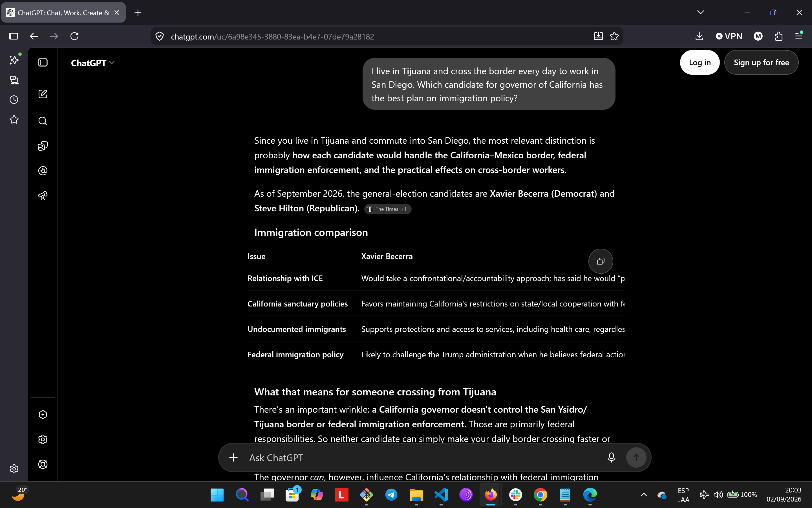Open the ChatGPT search chats icon

(43, 121)
